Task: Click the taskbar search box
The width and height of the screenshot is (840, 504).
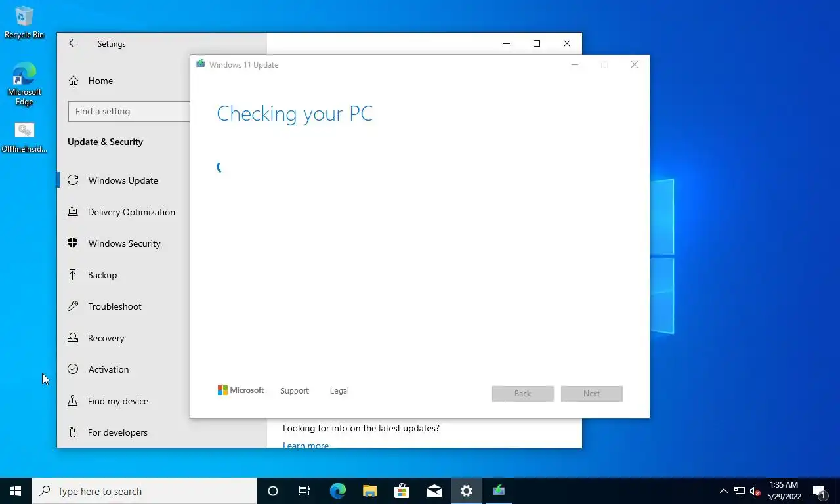Action: click(x=144, y=491)
